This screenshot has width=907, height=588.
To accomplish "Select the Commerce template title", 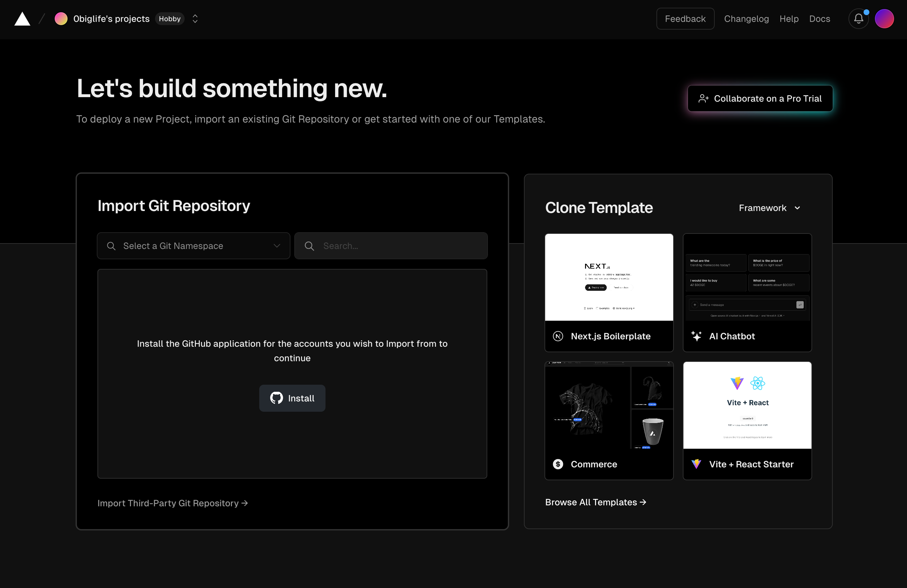I will pyautogui.click(x=594, y=464).
